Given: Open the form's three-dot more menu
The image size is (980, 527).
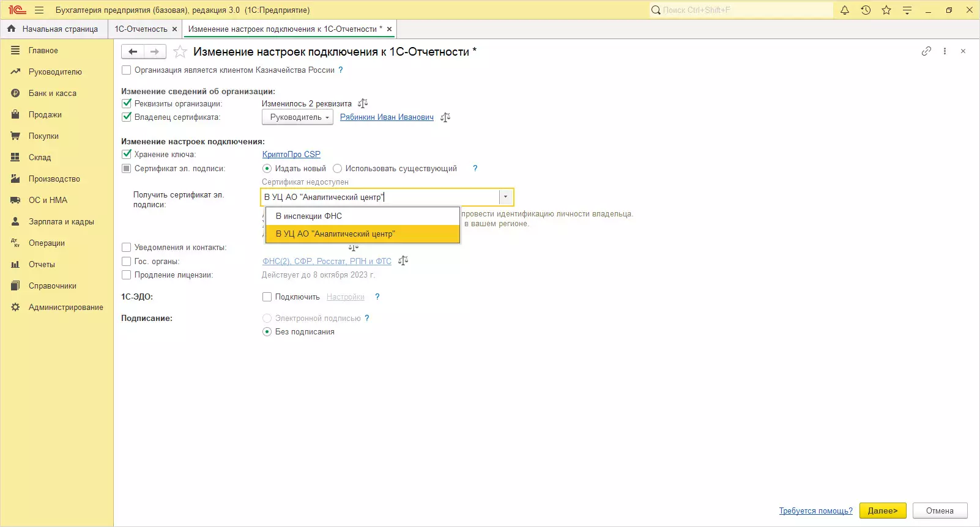Looking at the screenshot, I should click(x=945, y=51).
